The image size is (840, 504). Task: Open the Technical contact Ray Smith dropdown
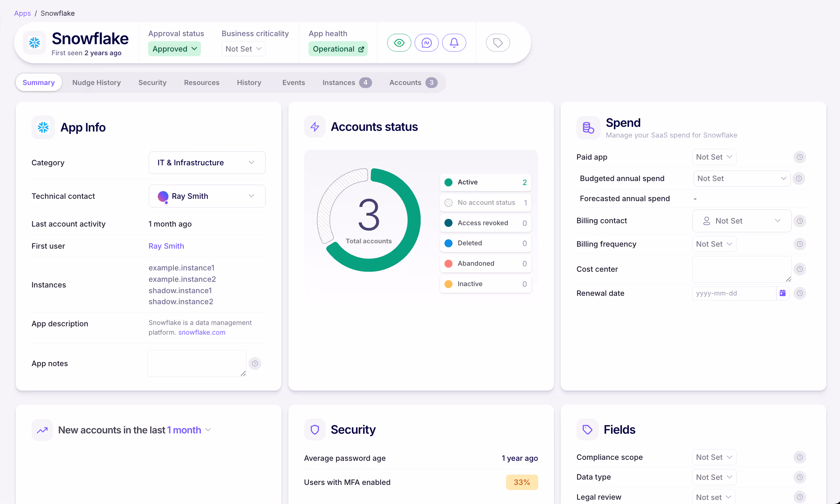tap(207, 196)
